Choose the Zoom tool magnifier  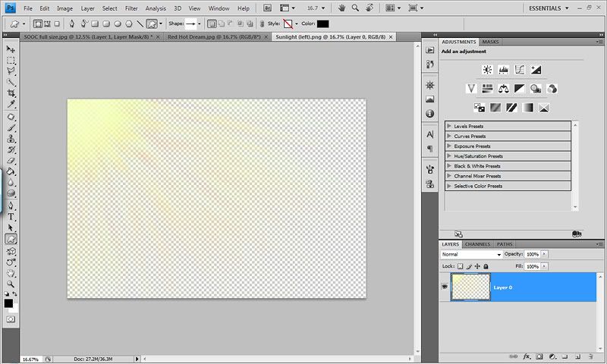point(11,283)
